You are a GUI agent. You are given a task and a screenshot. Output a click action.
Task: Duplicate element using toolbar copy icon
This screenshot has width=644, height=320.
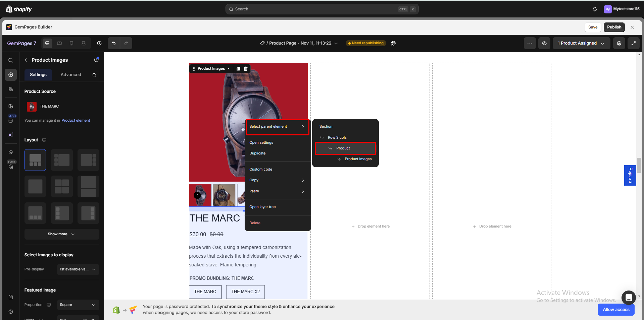(x=238, y=69)
